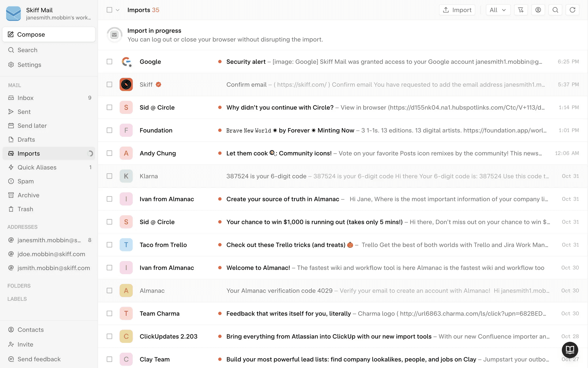Screen dimensions: 588x368
Task: Check the Klarna email checkbox
Action: [109, 176]
